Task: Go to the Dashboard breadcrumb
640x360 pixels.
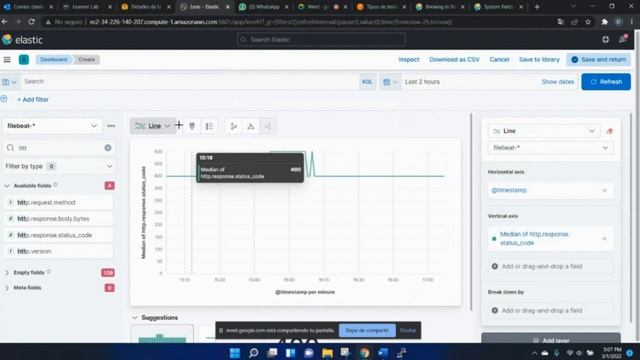Action: point(53,60)
